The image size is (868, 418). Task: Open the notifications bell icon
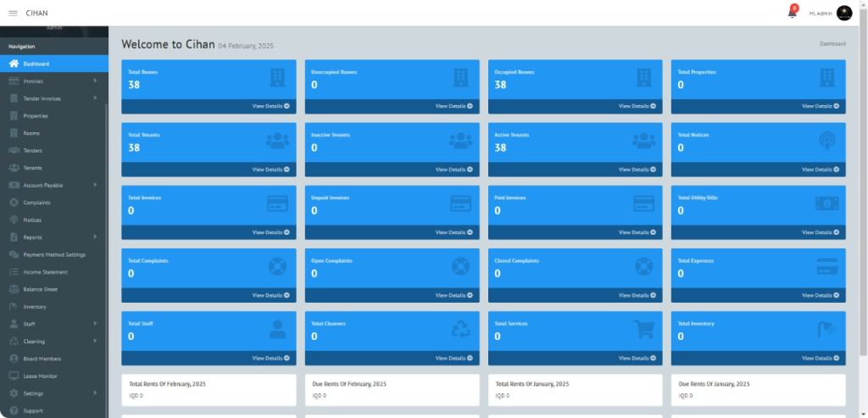coord(793,13)
